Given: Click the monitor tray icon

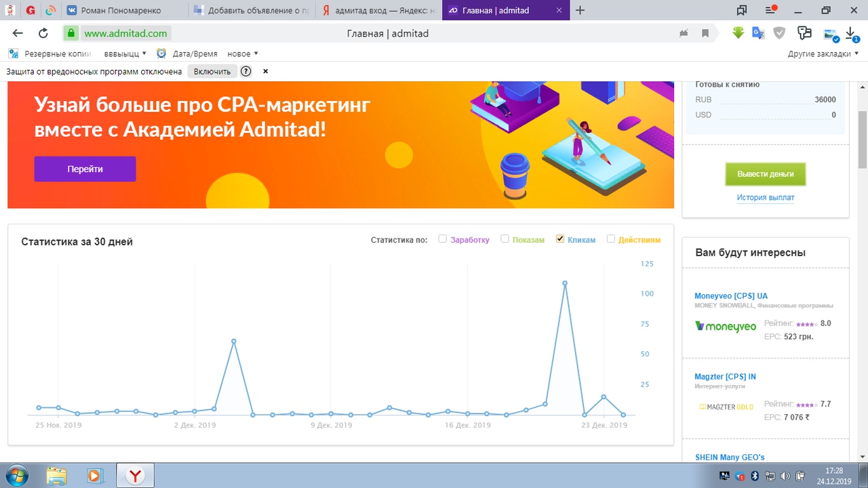Looking at the screenshot, I should 724,476.
